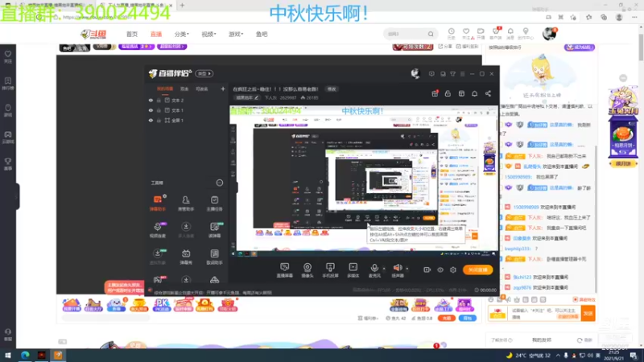Toggle the preview eye icon near 关闭直播
Image resolution: width=644 pixels, height=362 pixels.
point(440,269)
